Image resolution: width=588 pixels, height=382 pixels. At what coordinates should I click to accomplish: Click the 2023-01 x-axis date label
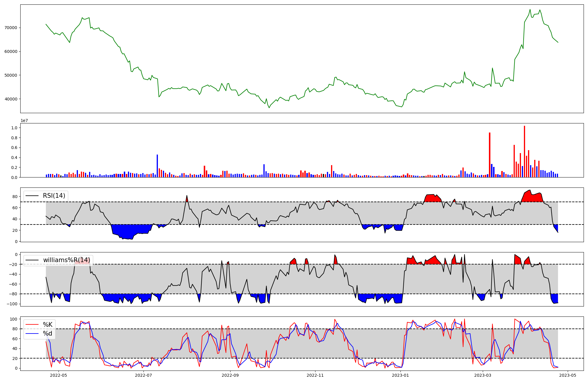coord(400,375)
